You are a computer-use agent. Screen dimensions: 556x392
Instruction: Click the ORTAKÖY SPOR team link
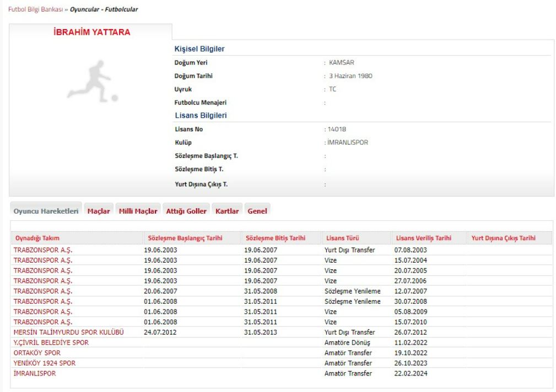coord(37,352)
